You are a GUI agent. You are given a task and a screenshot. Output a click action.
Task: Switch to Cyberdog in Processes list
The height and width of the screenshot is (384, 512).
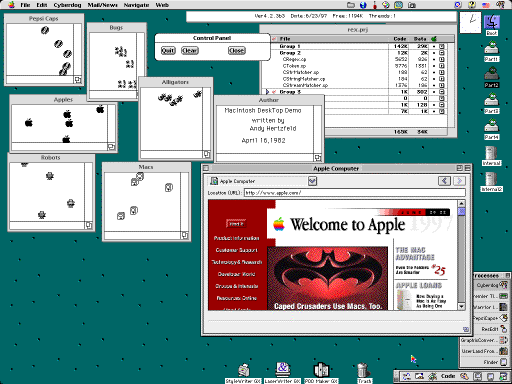click(x=492, y=285)
